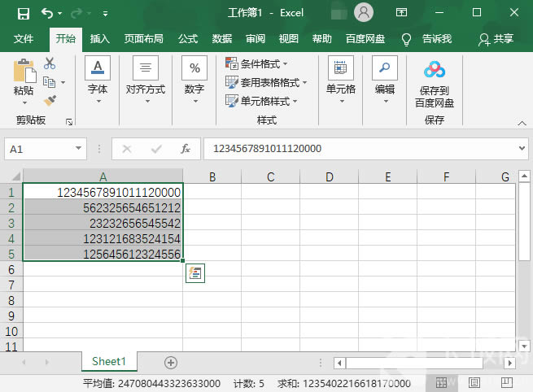Expand the formula bar
The image size is (533, 392).
coord(522,149)
